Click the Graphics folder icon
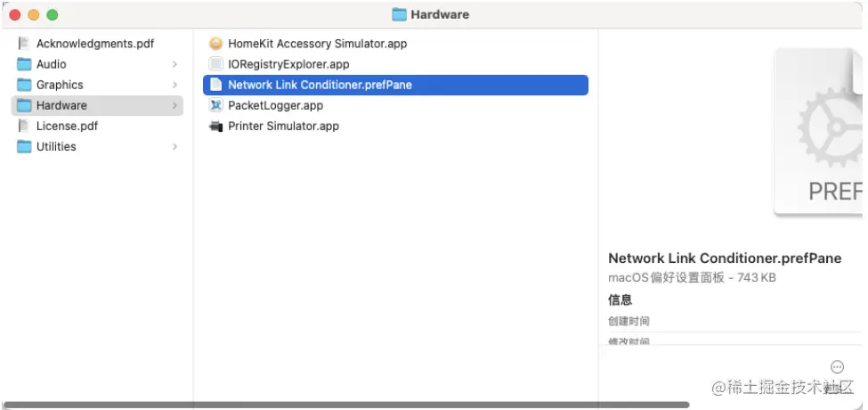Image resolution: width=868 pixels, height=410 pixels. (24, 85)
